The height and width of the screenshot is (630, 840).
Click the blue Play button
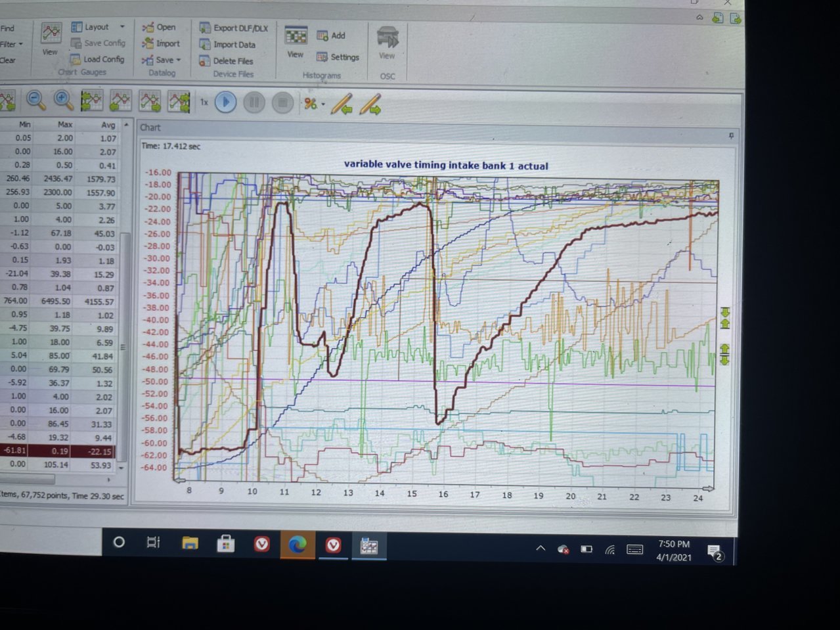225,102
